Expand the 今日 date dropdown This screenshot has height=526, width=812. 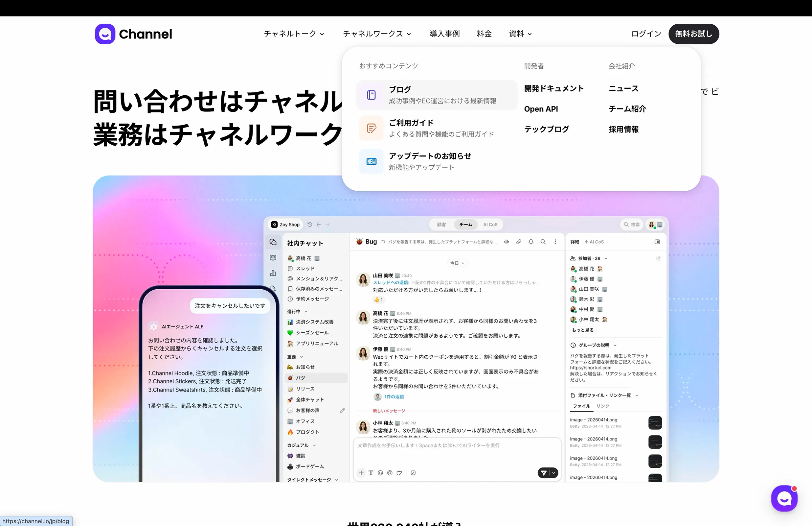pyautogui.click(x=457, y=263)
